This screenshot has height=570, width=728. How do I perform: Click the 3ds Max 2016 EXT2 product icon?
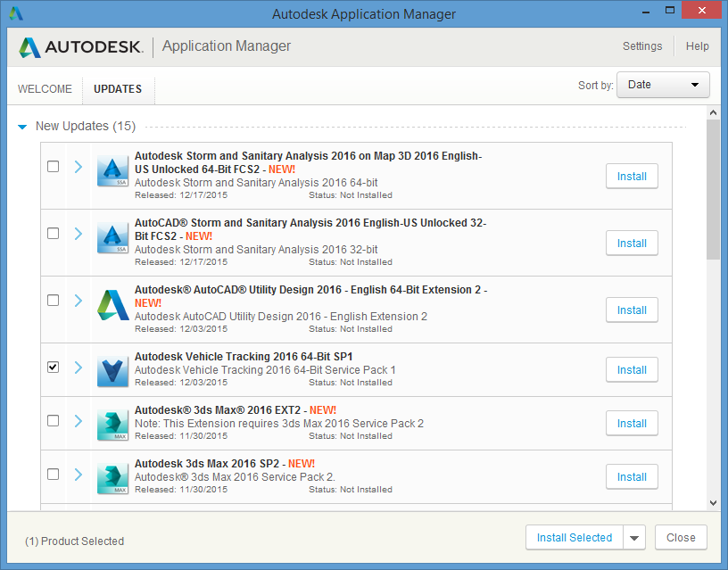[x=112, y=425]
